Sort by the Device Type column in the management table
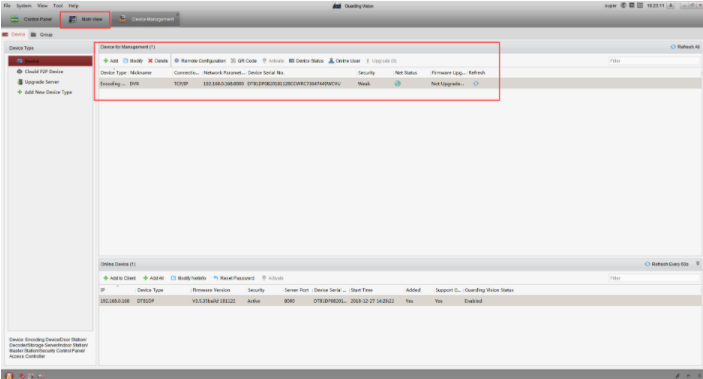The width and height of the screenshot is (703, 379). click(113, 73)
